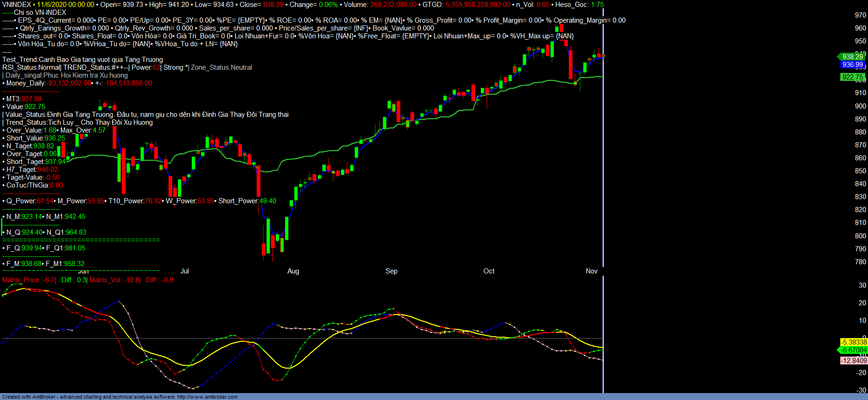The height and width of the screenshot is (400, 868).
Task: Select the Aug label on time axis
Action: coord(293,271)
